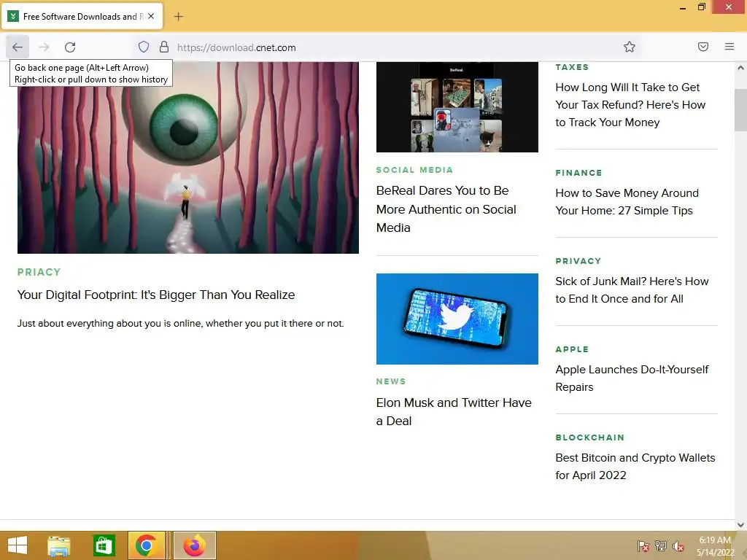Viewport: 747px width, 560px height.
Task: Open File Explorer from taskbar
Action: coord(59,545)
